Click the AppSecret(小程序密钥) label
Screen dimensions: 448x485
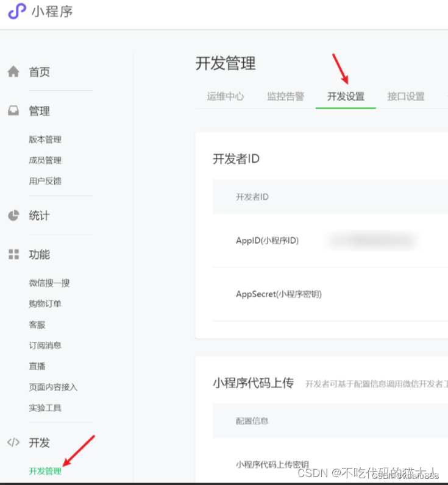coord(279,294)
